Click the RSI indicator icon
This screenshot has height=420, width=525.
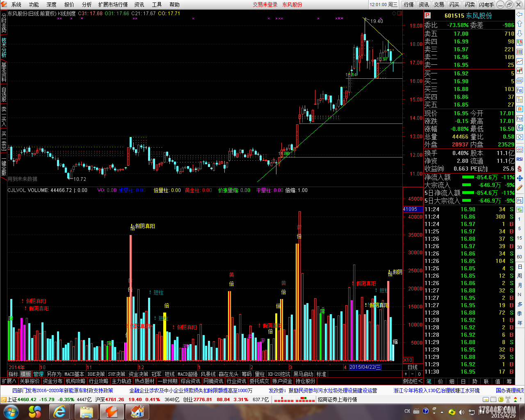pyautogui.click(x=520, y=159)
